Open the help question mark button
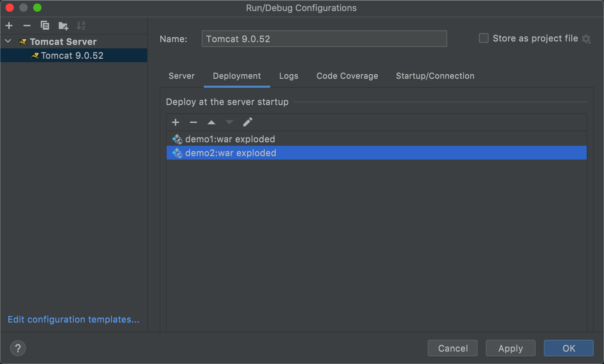The width and height of the screenshot is (604, 364). pyautogui.click(x=18, y=348)
